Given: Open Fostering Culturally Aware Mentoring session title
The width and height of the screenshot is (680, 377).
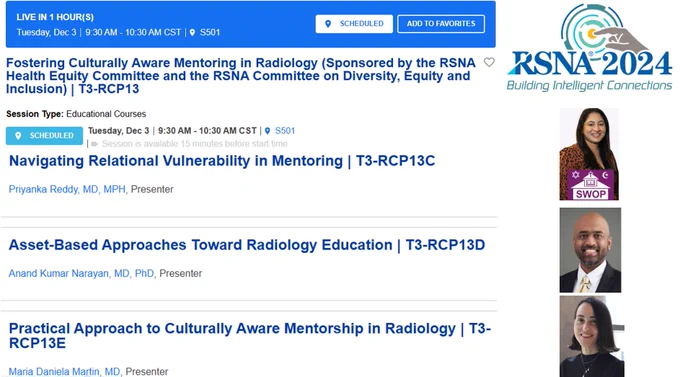Looking at the screenshot, I should point(241,76).
